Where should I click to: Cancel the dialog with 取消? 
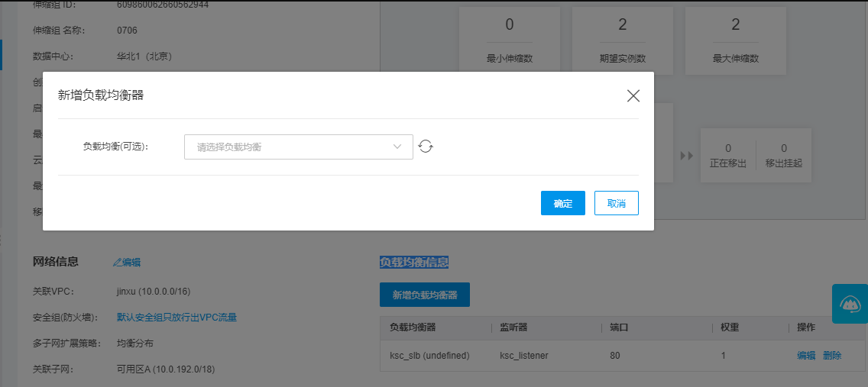[616, 203]
